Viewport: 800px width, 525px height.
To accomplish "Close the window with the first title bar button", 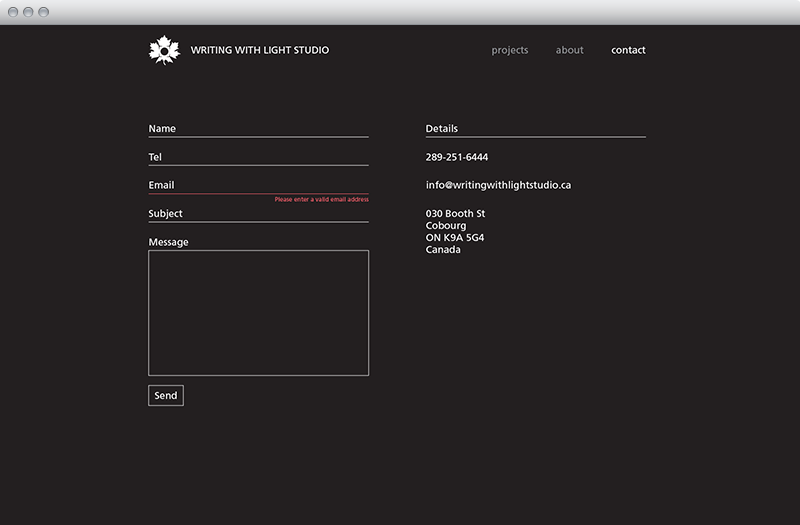I will [13, 12].
